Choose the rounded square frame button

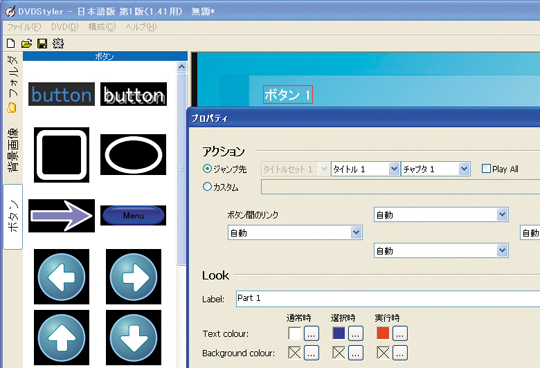pyautogui.click(x=61, y=155)
